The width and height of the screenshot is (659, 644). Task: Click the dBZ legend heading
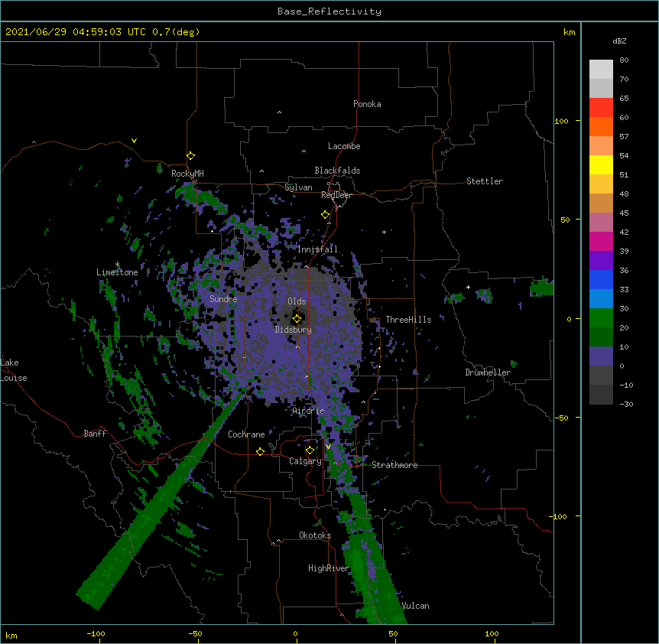[x=619, y=41]
